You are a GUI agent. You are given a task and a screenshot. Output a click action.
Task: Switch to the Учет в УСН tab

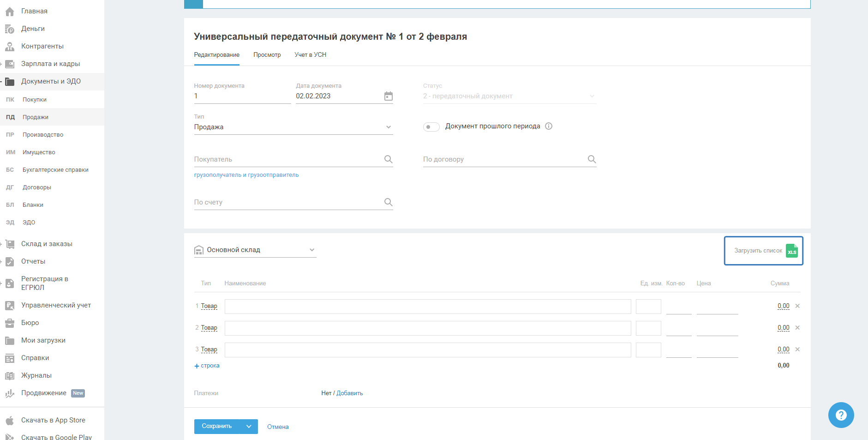(x=311, y=54)
